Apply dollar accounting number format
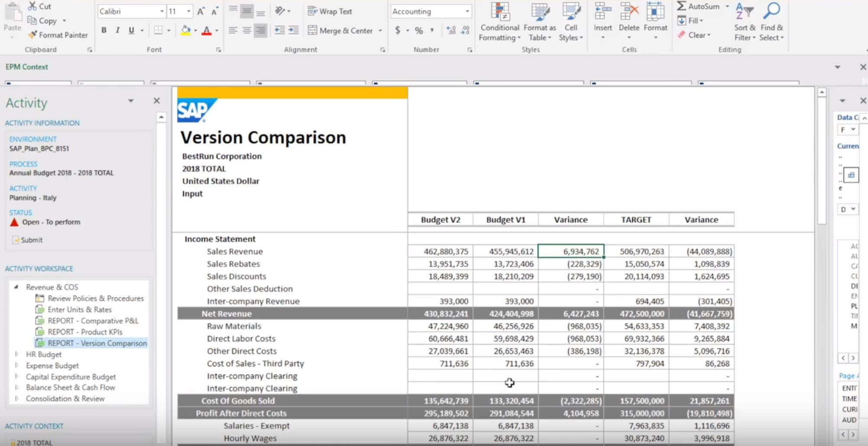 pyautogui.click(x=398, y=30)
